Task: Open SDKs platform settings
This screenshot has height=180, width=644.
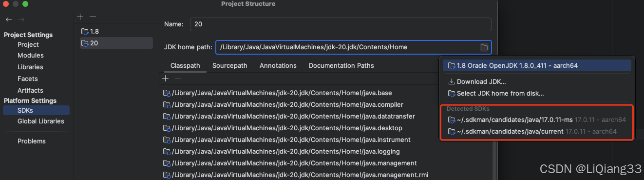Action: [x=36, y=111]
